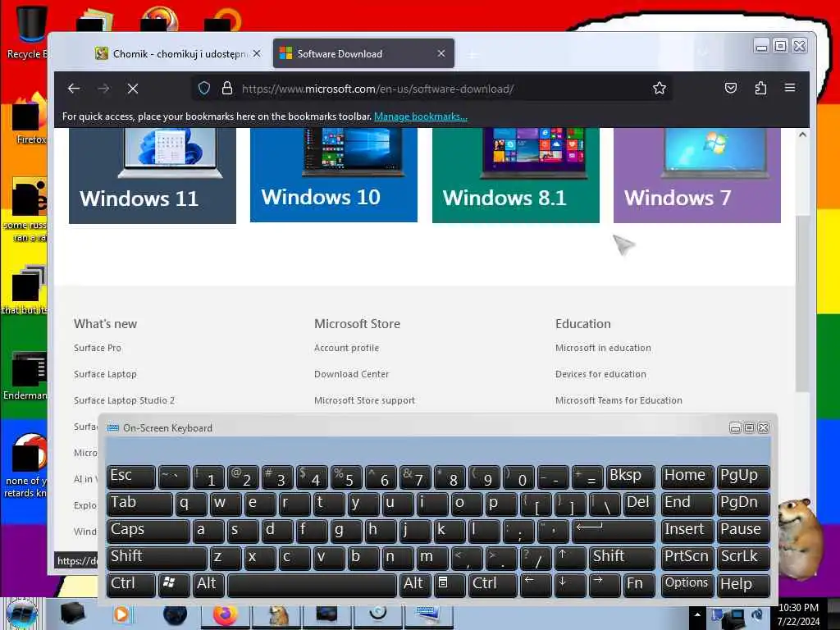
Task: Open Surface Laptop Studio 2 link
Action: pos(125,400)
